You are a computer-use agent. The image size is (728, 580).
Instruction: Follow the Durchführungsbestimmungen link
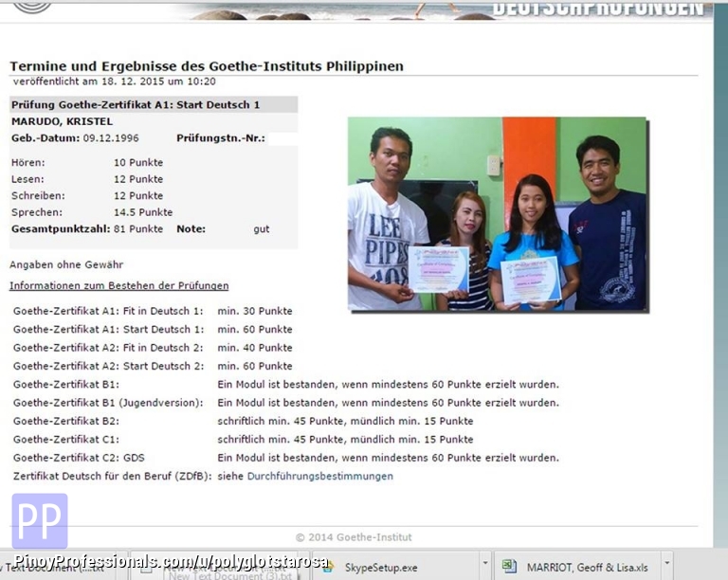[319, 476]
